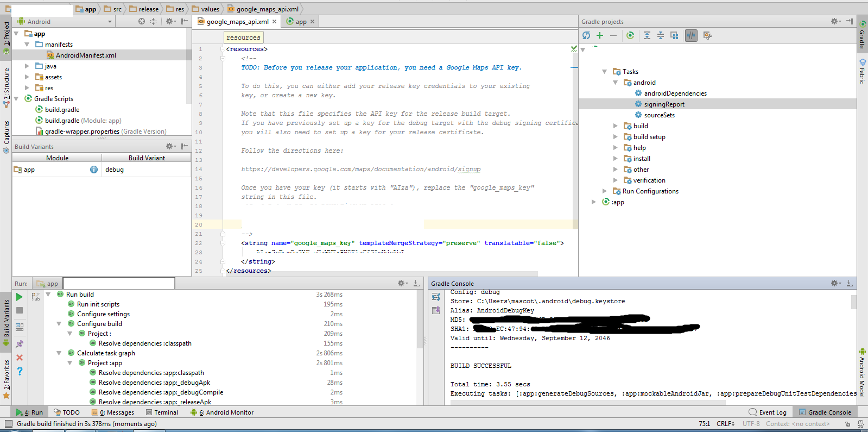Open the Structure side tool window

point(6,87)
